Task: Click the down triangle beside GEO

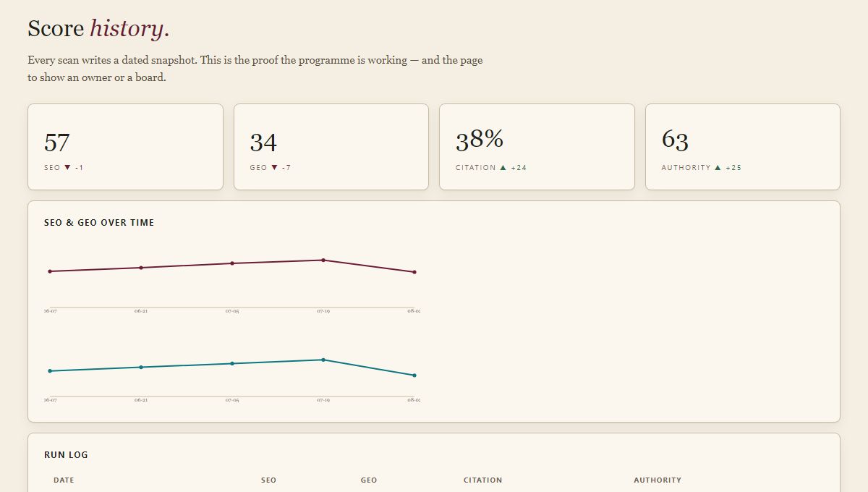Action: (x=274, y=168)
